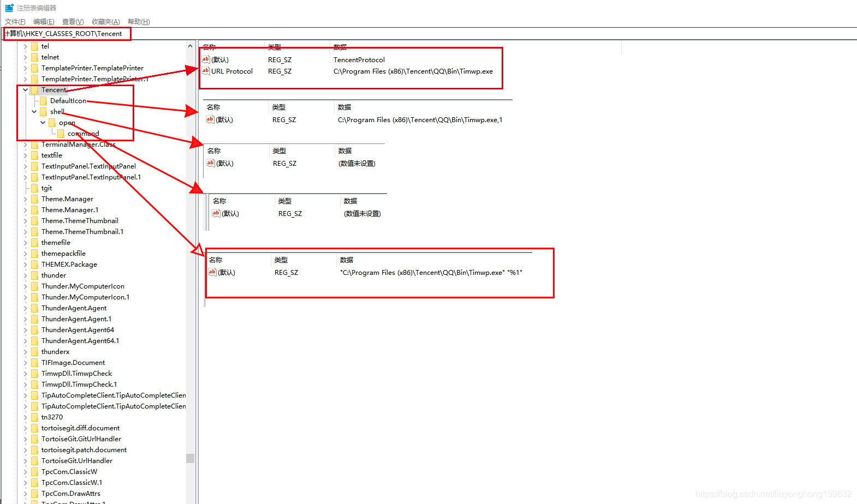Expand the TerminalManager.Class key

coord(25,145)
